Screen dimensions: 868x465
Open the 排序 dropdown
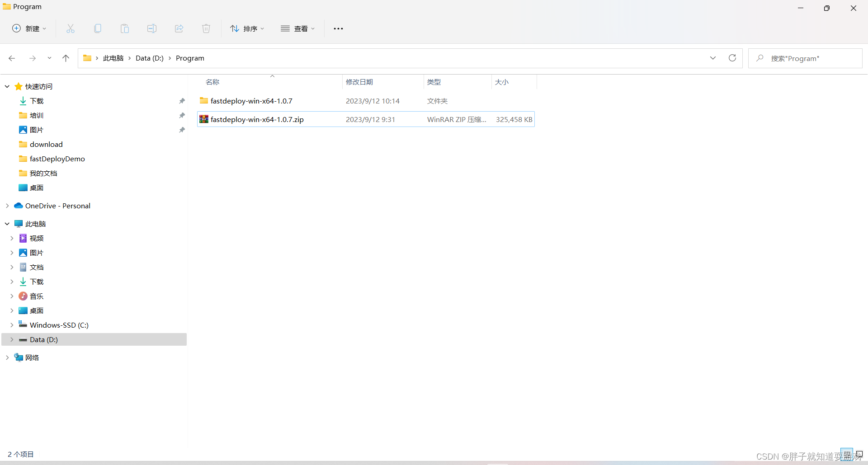(247, 28)
